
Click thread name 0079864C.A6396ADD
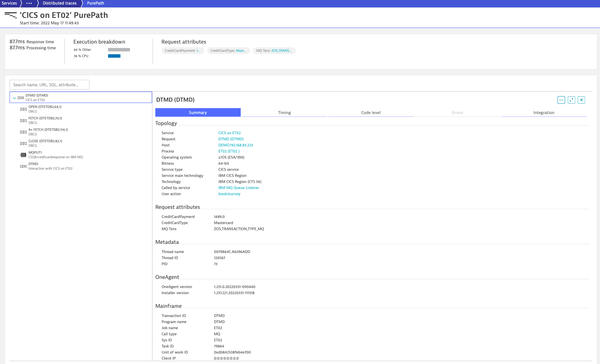tap(232, 251)
